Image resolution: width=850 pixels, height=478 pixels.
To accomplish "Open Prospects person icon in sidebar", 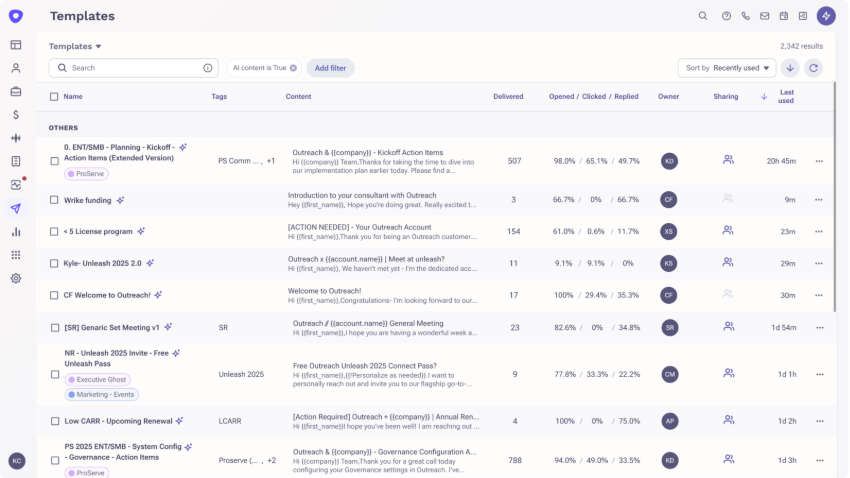I will coord(16,68).
